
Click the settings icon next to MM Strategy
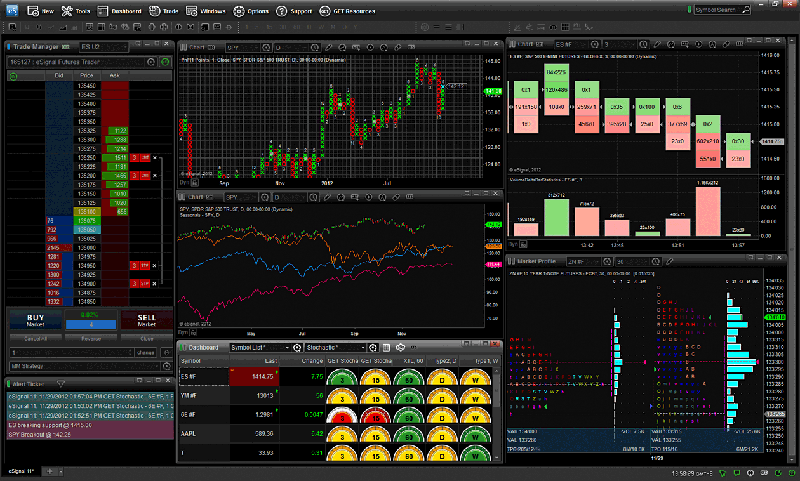pos(166,366)
